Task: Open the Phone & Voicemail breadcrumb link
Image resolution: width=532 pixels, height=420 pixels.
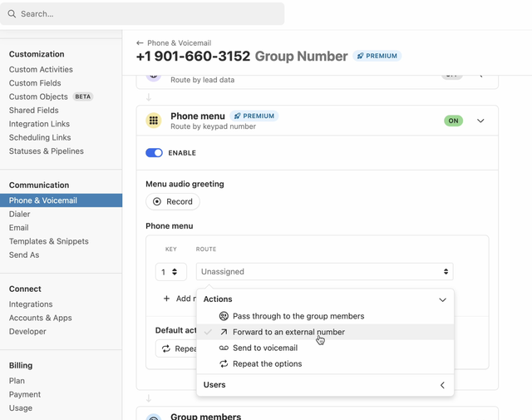Action: pos(179,43)
